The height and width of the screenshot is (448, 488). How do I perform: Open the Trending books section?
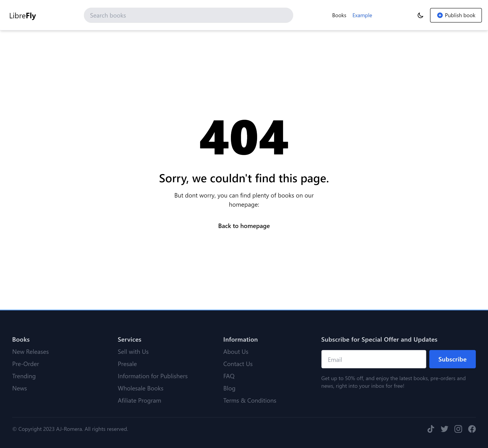(x=24, y=376)
